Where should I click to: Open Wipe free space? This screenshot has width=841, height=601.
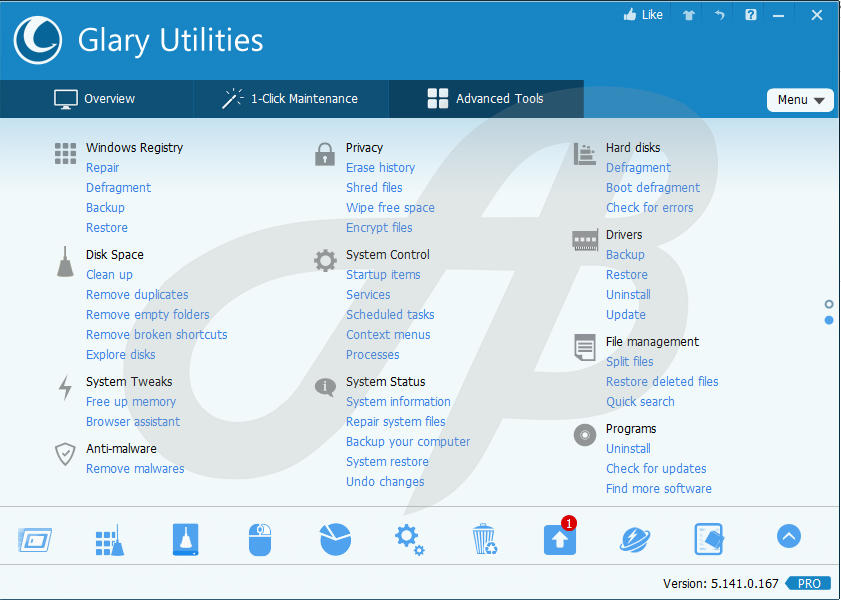pyautogui.click(x=390, y=207)
